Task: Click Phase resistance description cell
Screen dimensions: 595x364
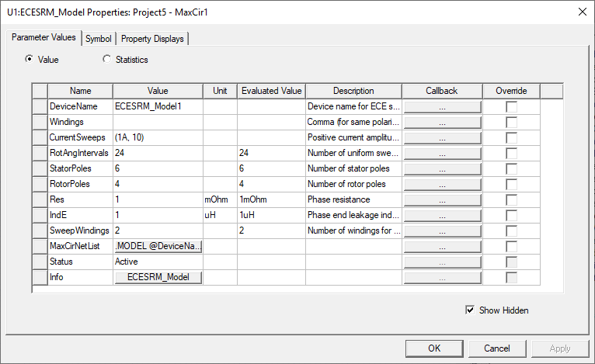Action: coord(353,199)
